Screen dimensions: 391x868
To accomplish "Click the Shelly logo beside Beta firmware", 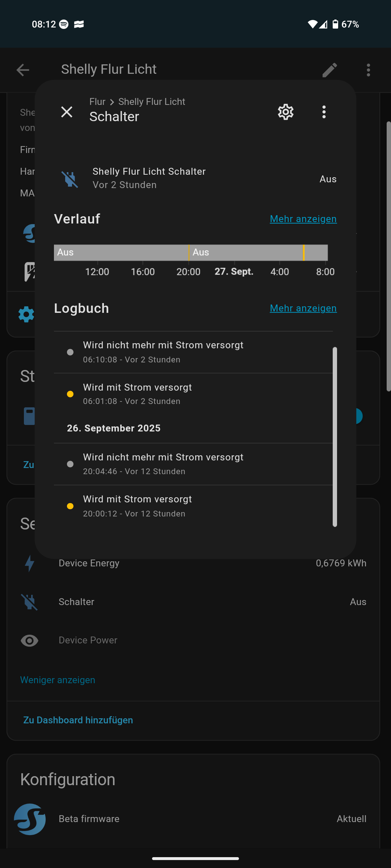I will click(x=30, y=819).
